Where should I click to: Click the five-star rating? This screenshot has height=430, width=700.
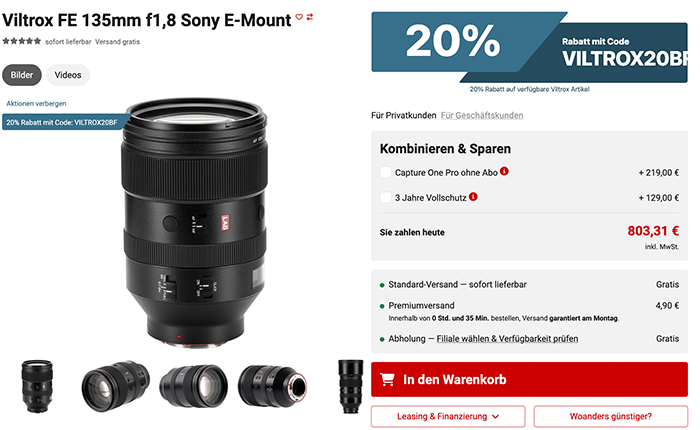coord(21,41)
